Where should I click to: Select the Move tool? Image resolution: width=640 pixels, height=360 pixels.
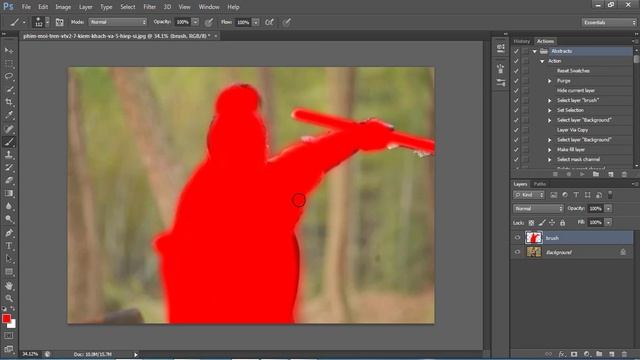click(x=9, y=51)
